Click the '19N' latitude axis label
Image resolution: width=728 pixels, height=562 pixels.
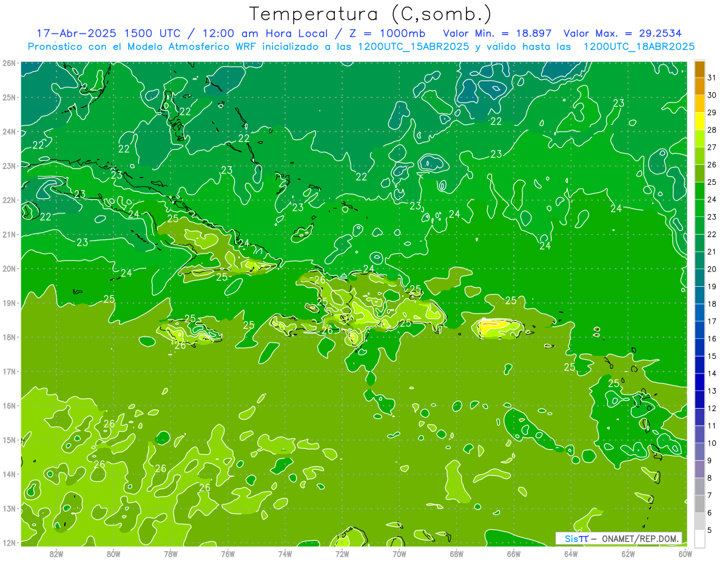click(8, 303)
